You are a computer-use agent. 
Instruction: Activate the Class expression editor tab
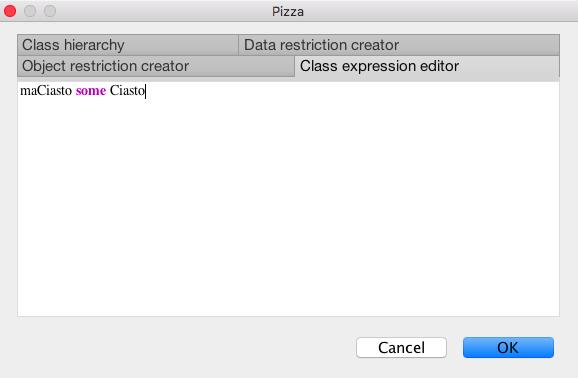point(427,66)
